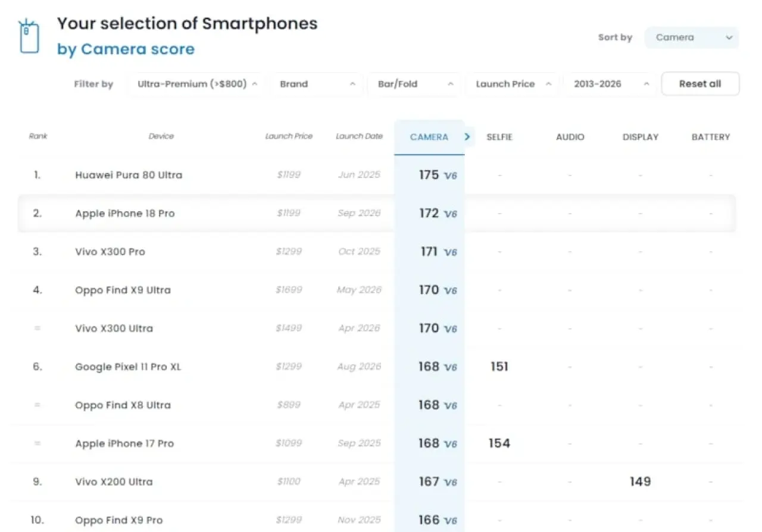Expand the Ultra-Premium price filter
The width and height of the screenshot is (762, 532).
195,84
